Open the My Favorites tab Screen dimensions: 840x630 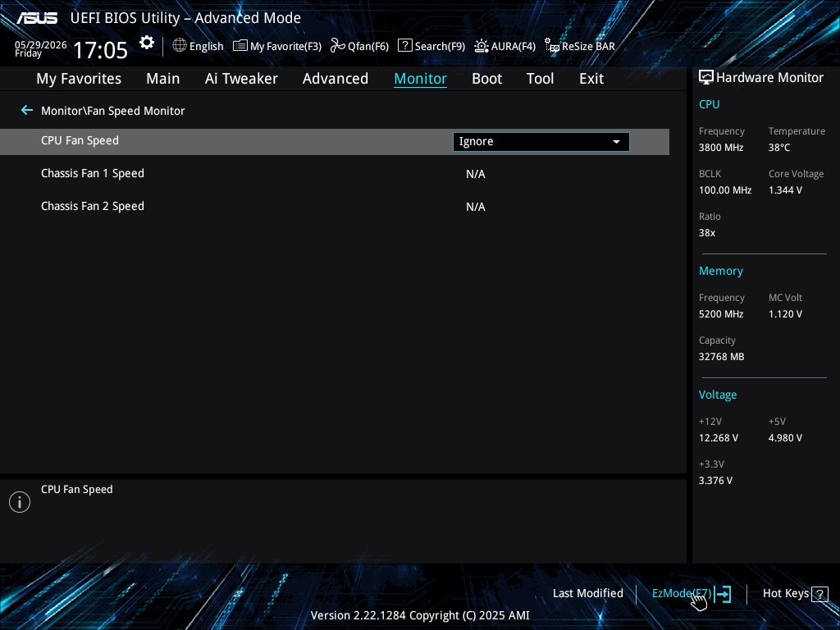(x=79, y=79)
